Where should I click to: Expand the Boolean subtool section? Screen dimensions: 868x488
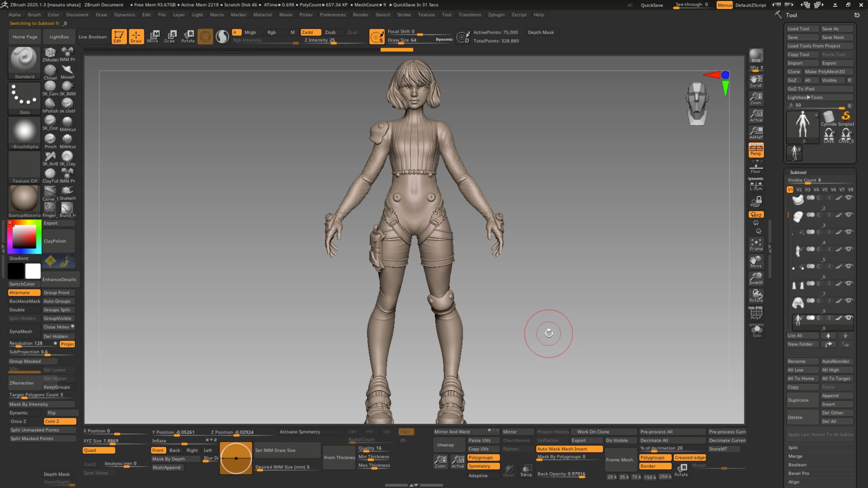coord(797,465)
